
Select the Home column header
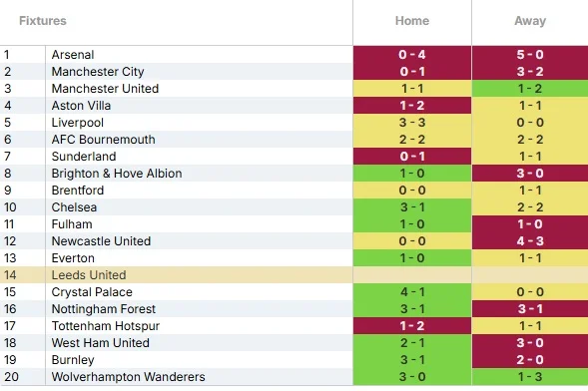(x=412, y=21)
